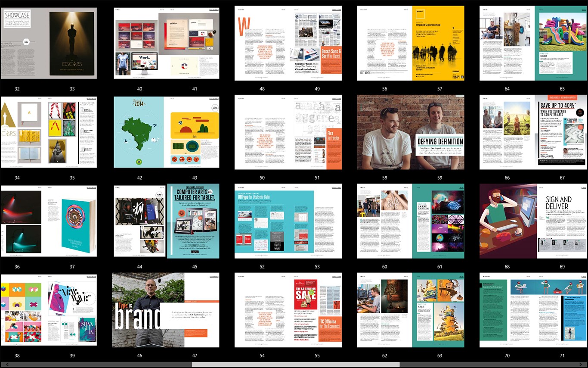The height and width of the screenshot is (368, 588).
Task: Open the Fira for Firefox page 51
Action: point(316,132)
